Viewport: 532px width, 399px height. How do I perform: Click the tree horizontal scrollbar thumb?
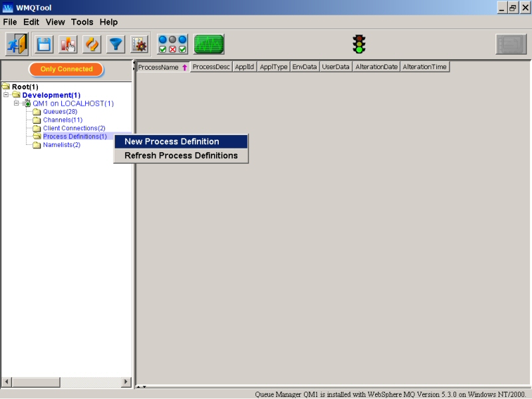click(36, 382)
